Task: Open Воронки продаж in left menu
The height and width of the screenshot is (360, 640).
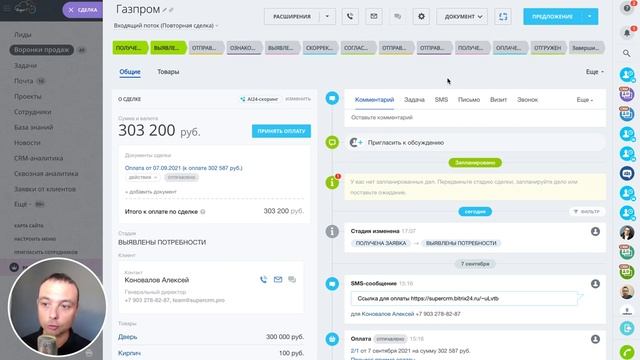Action: point(42,50)
